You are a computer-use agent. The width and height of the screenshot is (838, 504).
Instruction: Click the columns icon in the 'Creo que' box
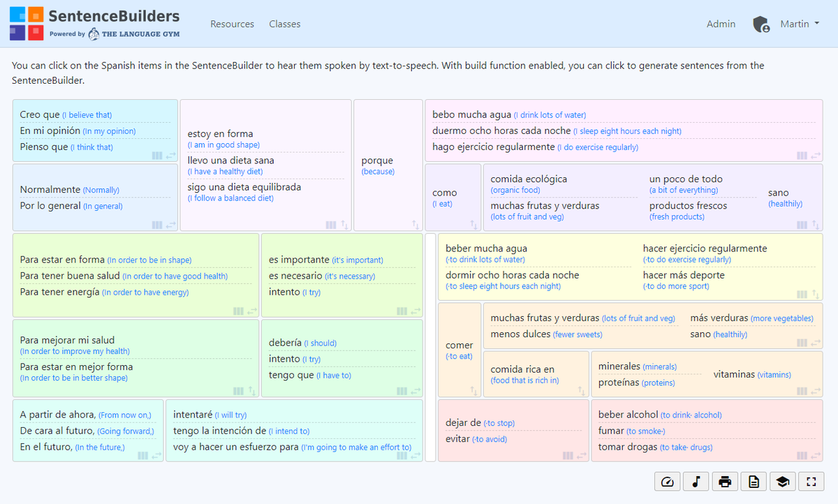[x=157, y=156]
